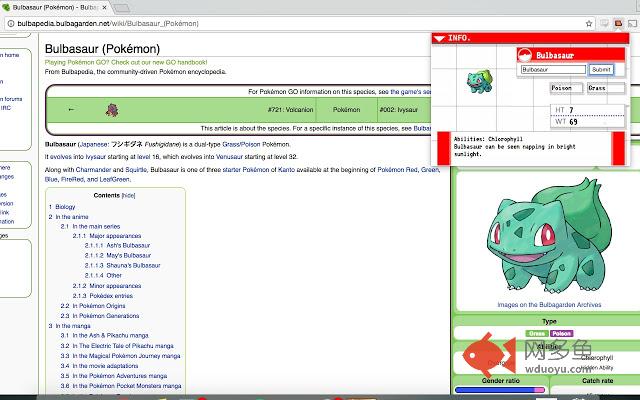Click the WT 69 weight row
Image resolution: width=640 pixels, height=400 pixels.
click(x=587, y=122)
